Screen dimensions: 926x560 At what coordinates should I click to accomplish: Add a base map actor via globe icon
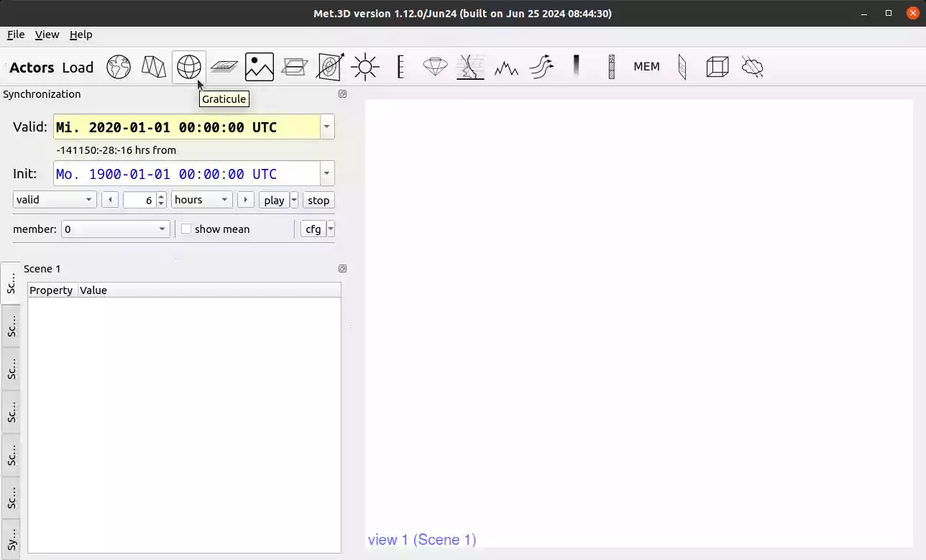[119, 68]
